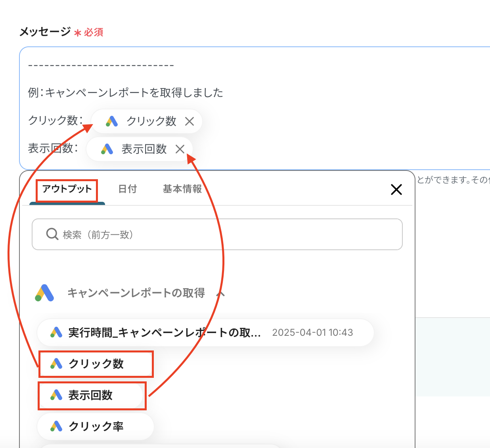Image resolution: width=490 pixels, height=448 pixels.
Task: Click the 例：キャンペーンレポートを取得しました message line
Action: click(125, 93)
